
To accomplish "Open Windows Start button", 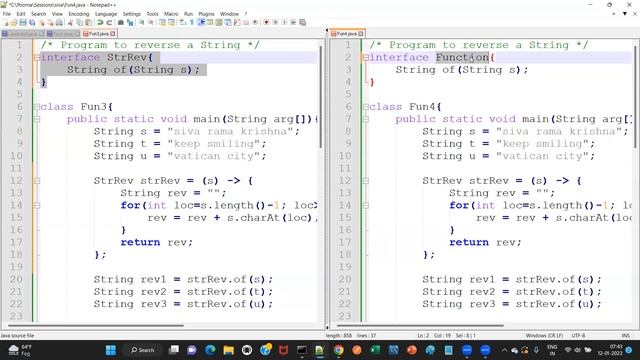I will pos(111,350).
